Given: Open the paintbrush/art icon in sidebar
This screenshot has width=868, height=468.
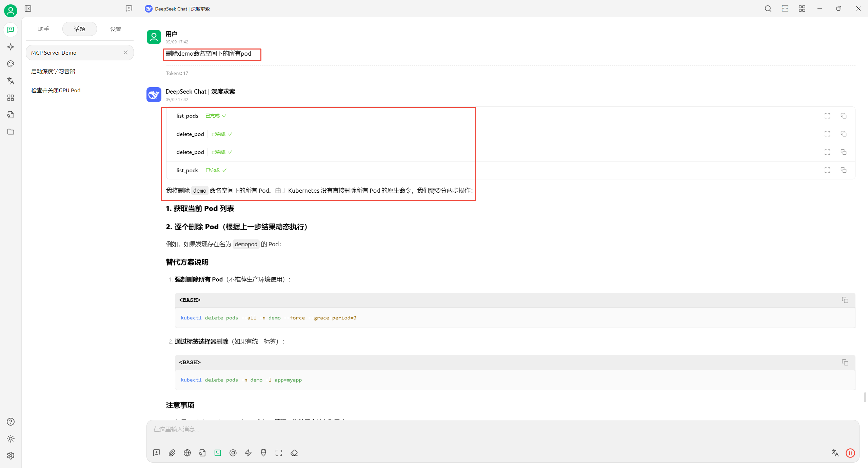Looking at the screenshot, I should (x=11, y=64).
